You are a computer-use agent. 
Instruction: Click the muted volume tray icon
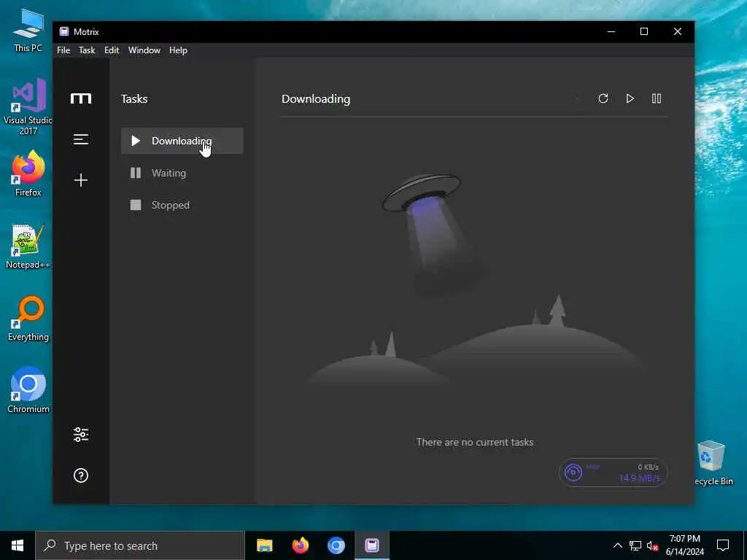click(652, 545)
